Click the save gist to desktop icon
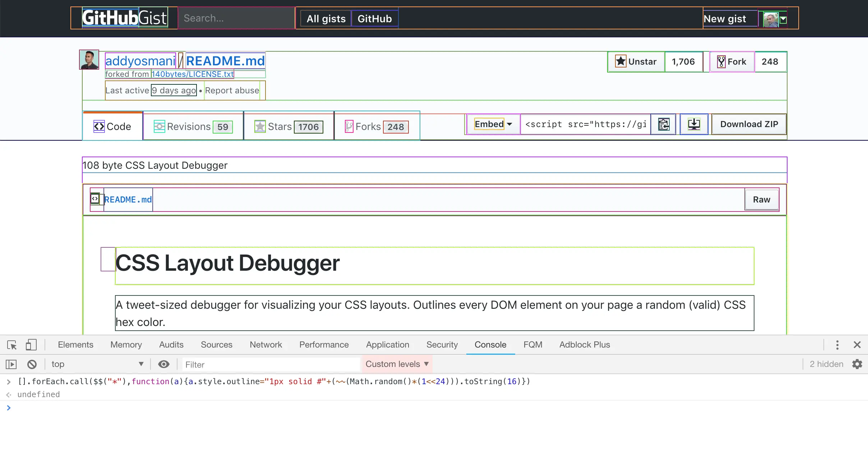This screenshot has height=461, width=868. [x=694, y=124]
